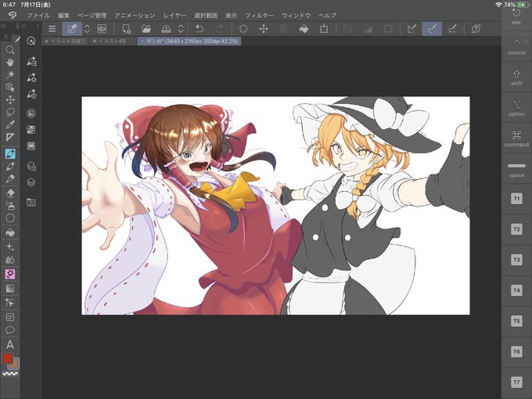The width and height of the screenshot is (532, 399).
Task: Open the Sub Tool palette icon
Action: point(31,61)
